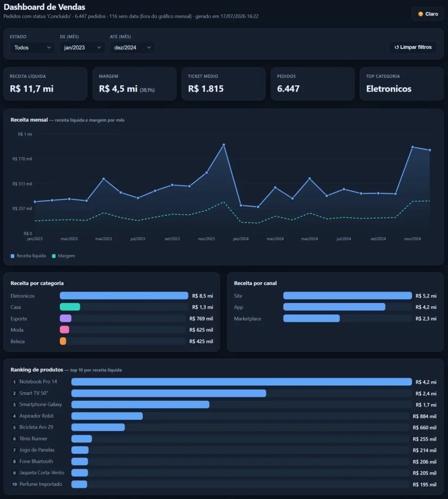Click the R$ 8,5 mi Eletronicos value

(x=202, y=296)
